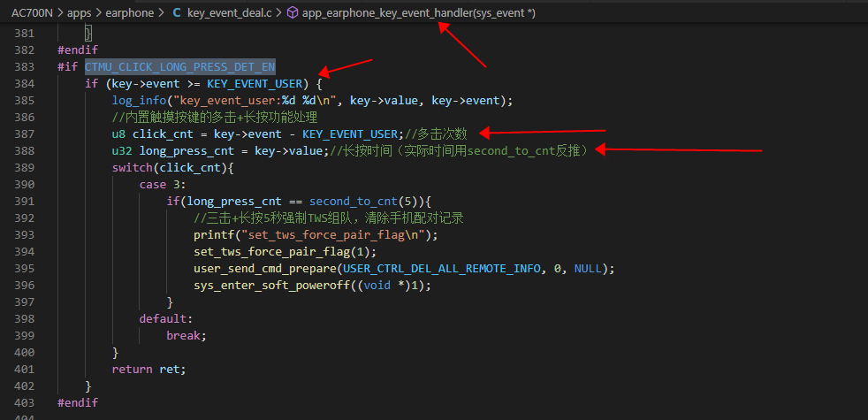Viewport: 868px width, 420px height.
Task: Open earphone breadcrumb segment
Action: [129, 12]
